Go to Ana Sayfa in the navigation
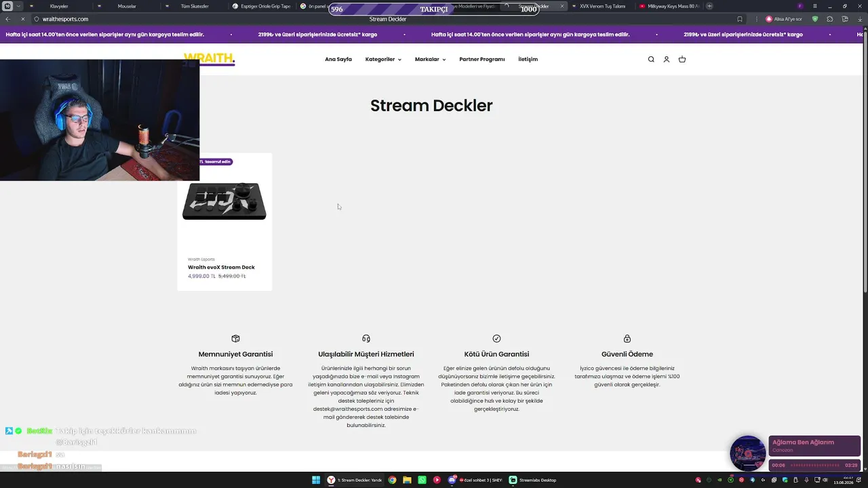Screen dimensions: 868x488 tap(338, 60)
